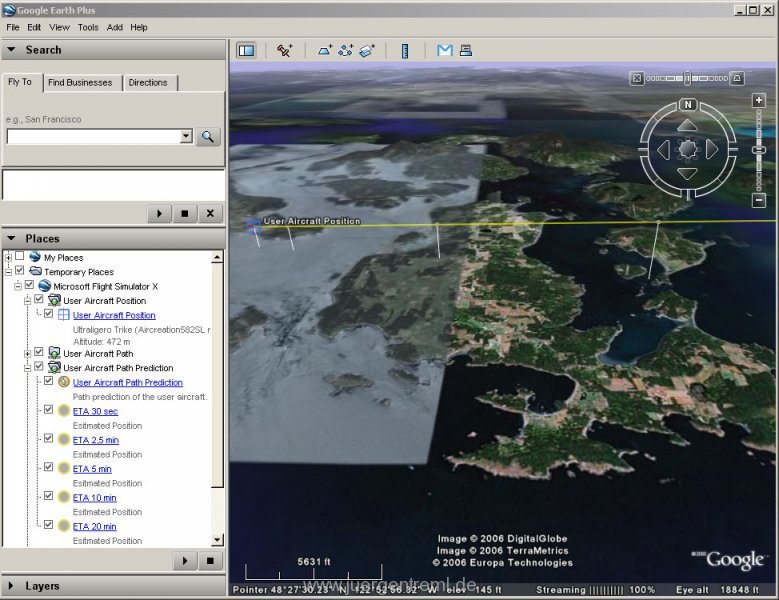
Task: Click the look up arrow in navigation compass
Action: [688, 125]
